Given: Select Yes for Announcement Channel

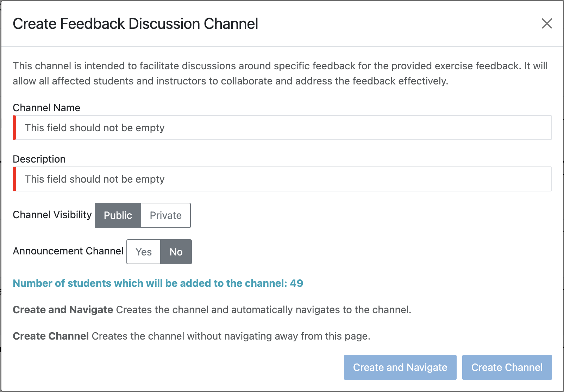Looking at the screenshot, I should (x=144, y=252).
